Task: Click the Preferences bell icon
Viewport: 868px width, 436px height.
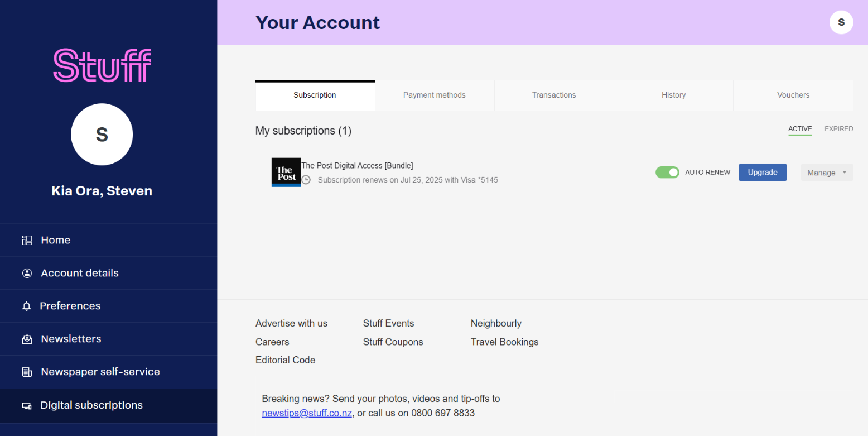Action: pyautogui.click(x=27, y=306)
